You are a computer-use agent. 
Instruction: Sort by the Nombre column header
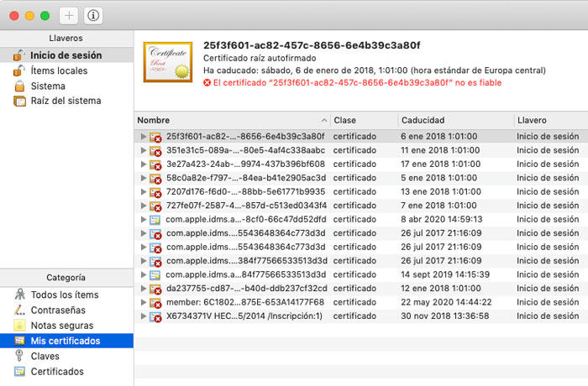coord(227,120)
